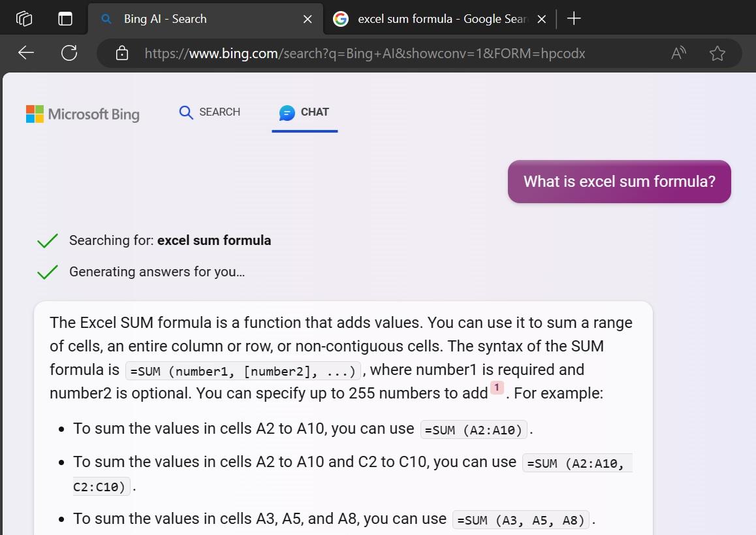Click the Microsoft Bing logo

[83, 114]
